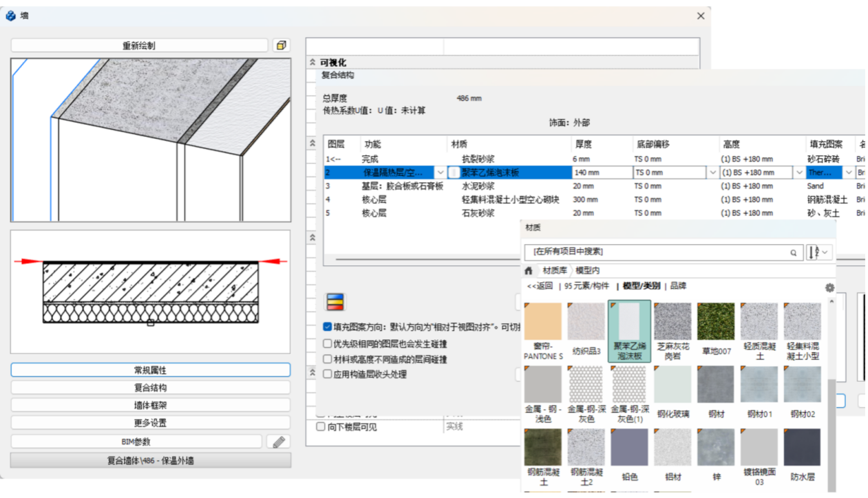Click the 140 mm thickness field
The image size is (868, 498).
point(602,173)
